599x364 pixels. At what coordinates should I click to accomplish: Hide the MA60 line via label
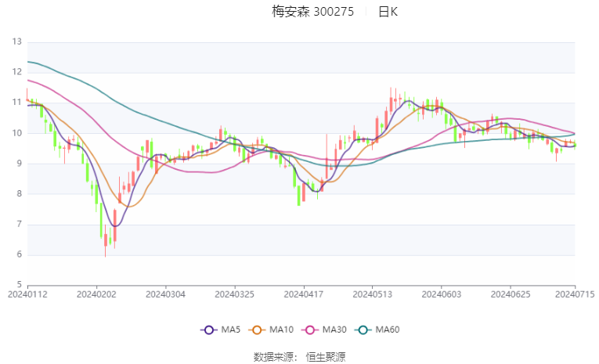pos(388,330)
